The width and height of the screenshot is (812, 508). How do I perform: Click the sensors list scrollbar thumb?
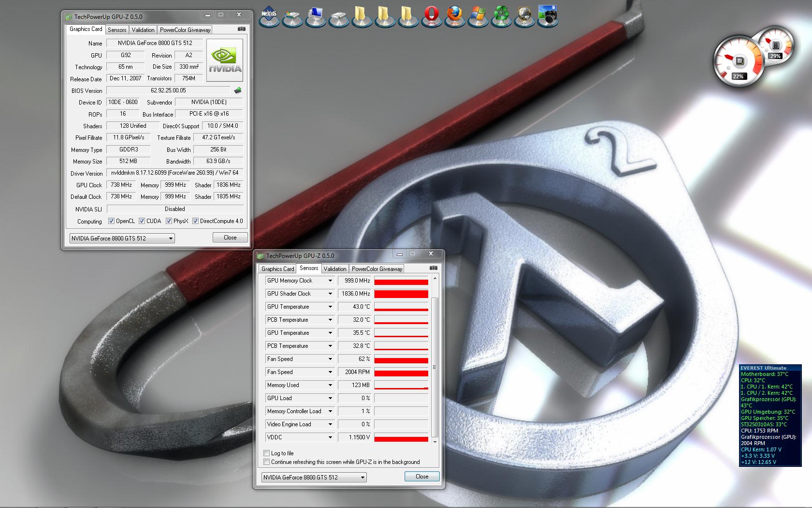point(435,367)
